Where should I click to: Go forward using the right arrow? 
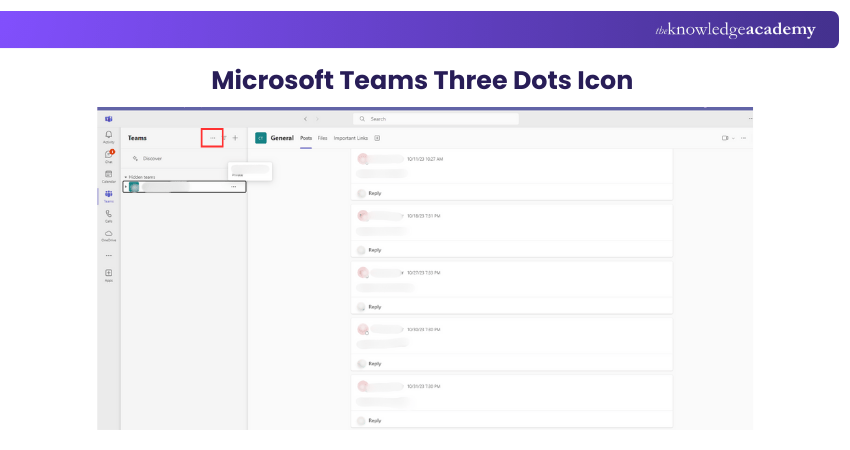318,119
